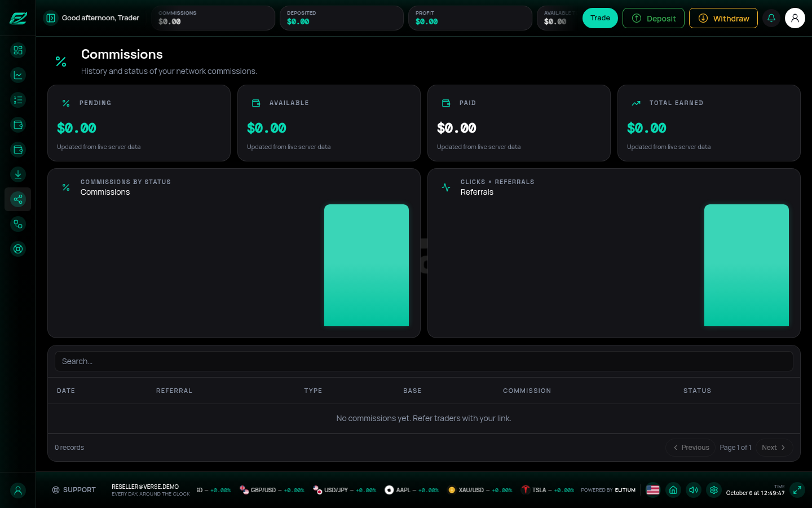Sort by the BASE column header
Screen dimensions: 812x508
[412, 391]
